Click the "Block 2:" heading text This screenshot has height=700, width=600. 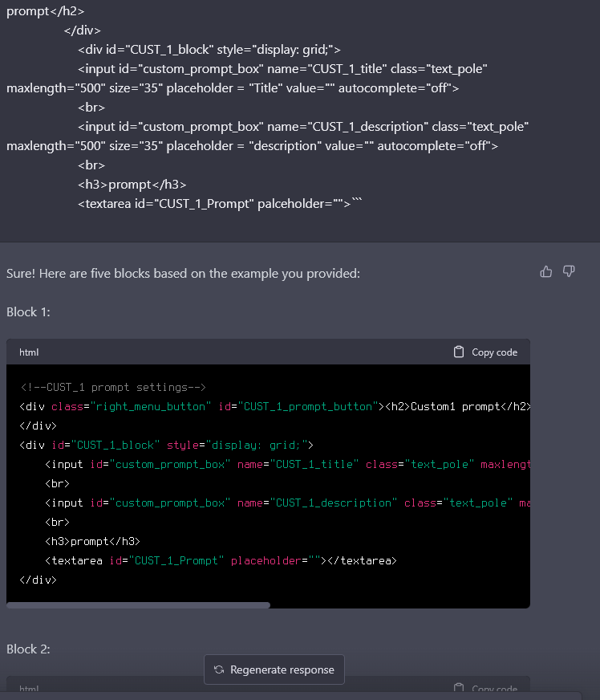coord(28,649)
